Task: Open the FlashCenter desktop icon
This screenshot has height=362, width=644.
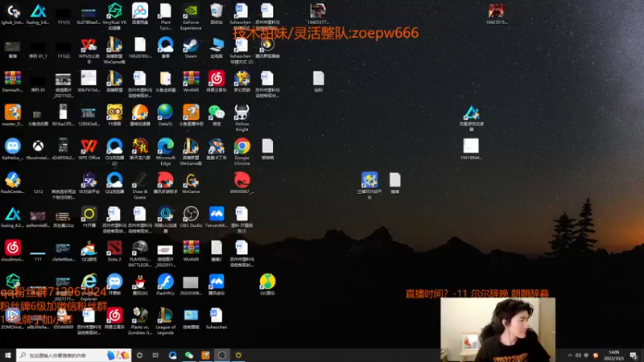Action: (x=13, y=183)
